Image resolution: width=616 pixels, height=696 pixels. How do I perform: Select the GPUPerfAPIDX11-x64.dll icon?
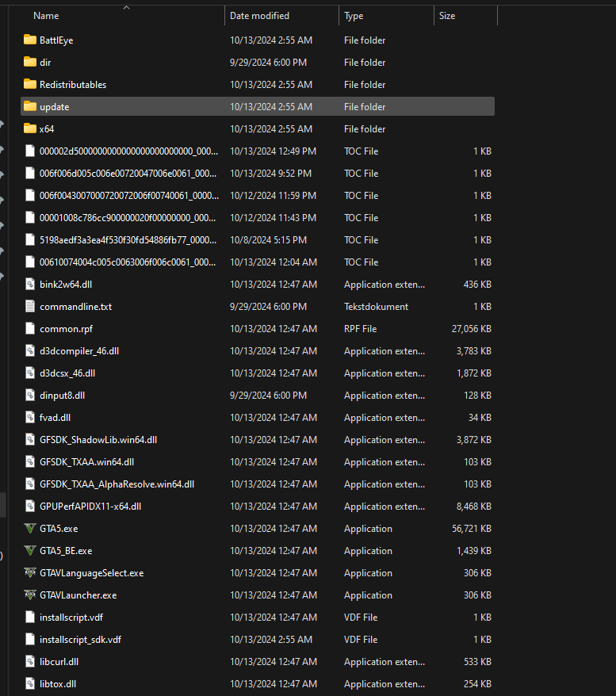point(30,506)
